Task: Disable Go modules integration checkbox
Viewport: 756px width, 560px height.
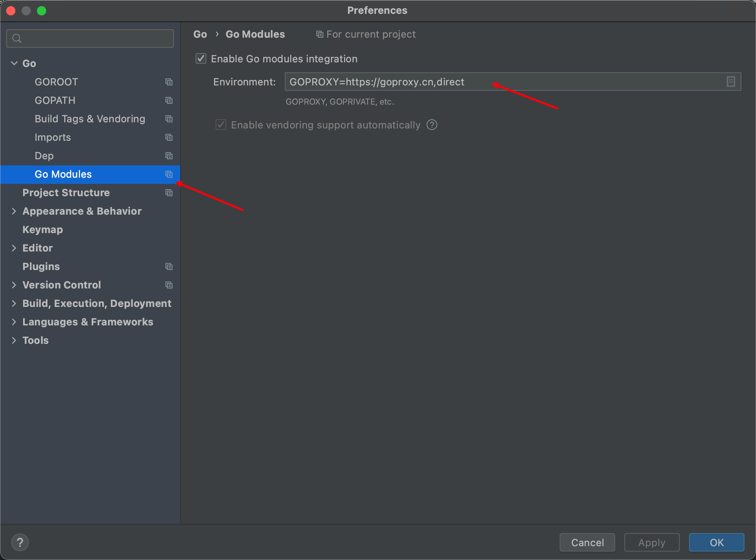Action: coord(201,59)
